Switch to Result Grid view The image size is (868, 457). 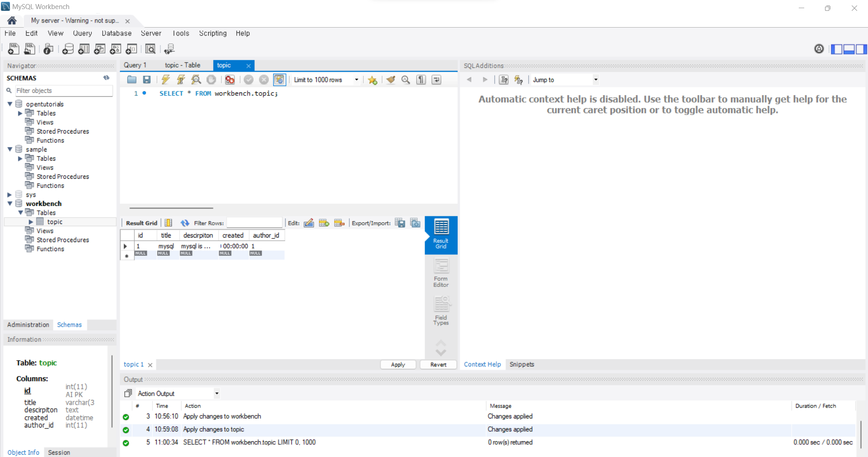[x=441, y=234]
